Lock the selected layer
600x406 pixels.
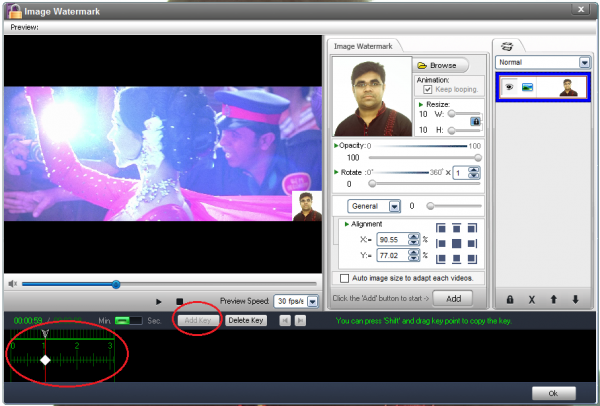click(510, 300)
